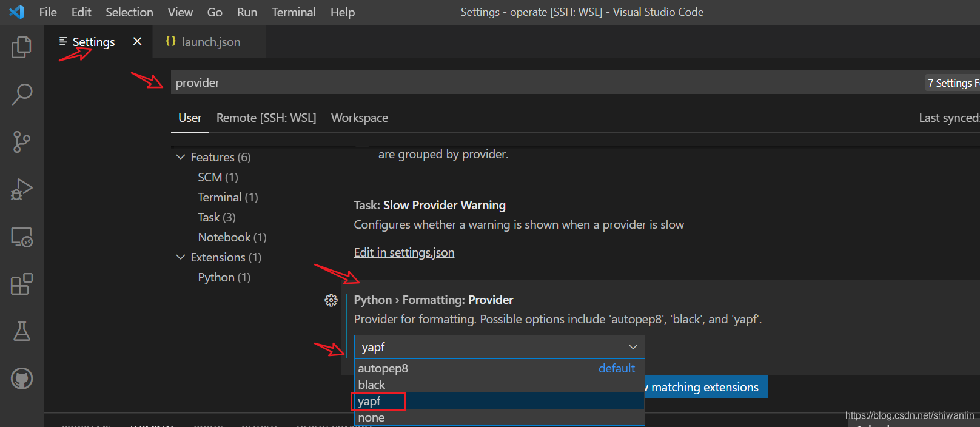This screenshot has width=980, height=427.
Task: Open the Explorer view in the activity bar
Action: point(22,47)
